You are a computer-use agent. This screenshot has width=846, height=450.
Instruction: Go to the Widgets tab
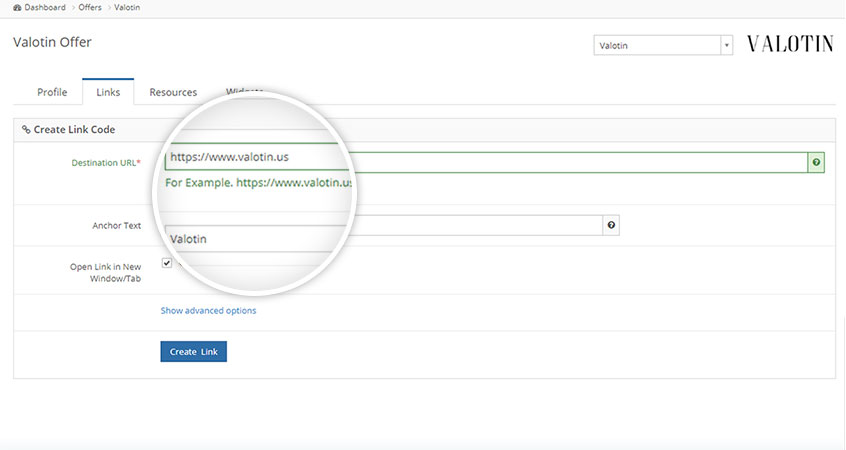(243, 92)
